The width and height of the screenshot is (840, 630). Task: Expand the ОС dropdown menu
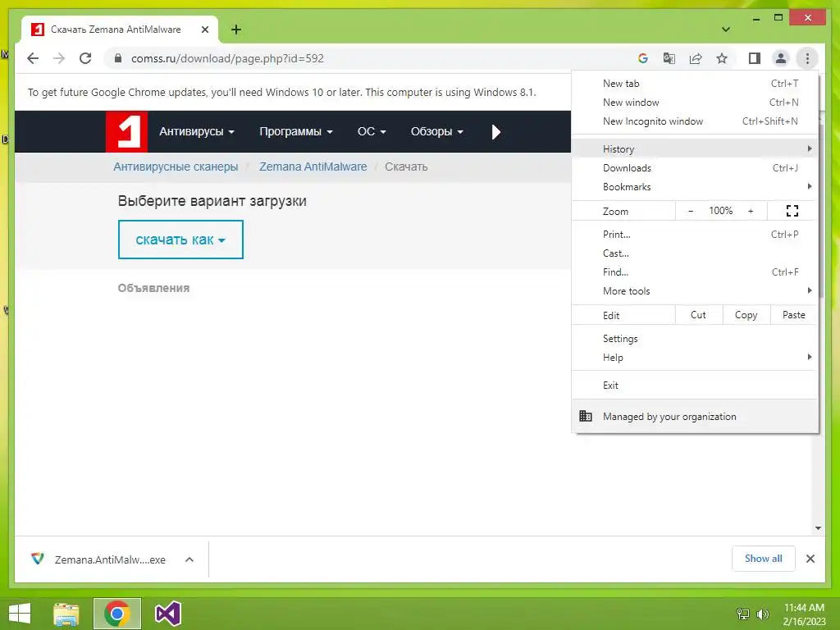372,132
